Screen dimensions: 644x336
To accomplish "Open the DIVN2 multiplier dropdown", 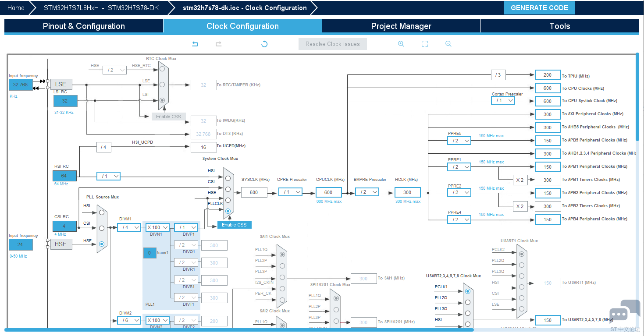I will point(157,320).
